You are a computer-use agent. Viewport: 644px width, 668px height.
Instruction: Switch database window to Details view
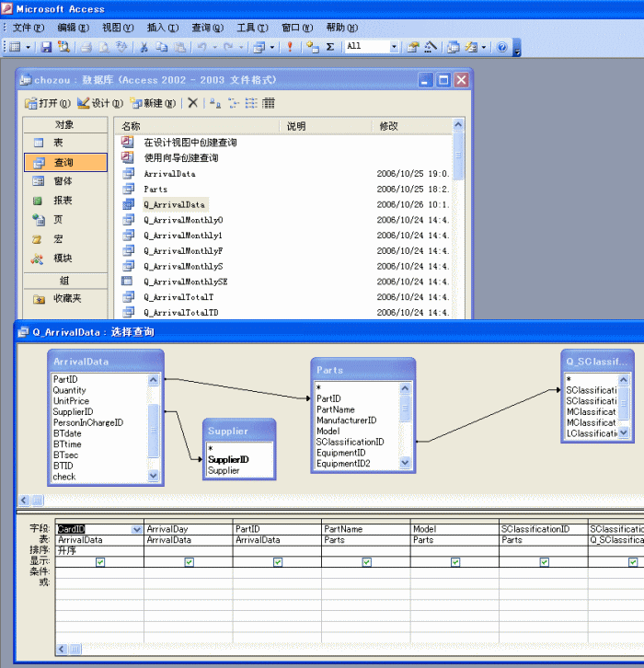[269, 103]
